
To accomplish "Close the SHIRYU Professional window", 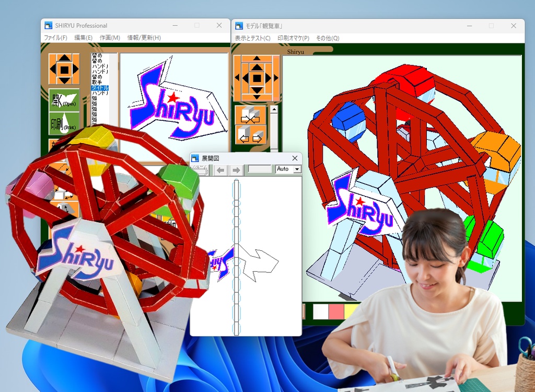I will (219, 25).
